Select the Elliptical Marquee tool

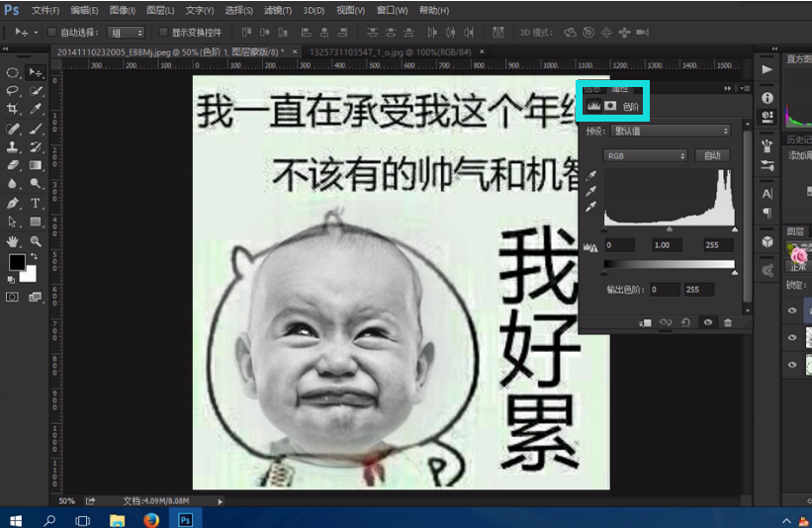pos(13,72)
